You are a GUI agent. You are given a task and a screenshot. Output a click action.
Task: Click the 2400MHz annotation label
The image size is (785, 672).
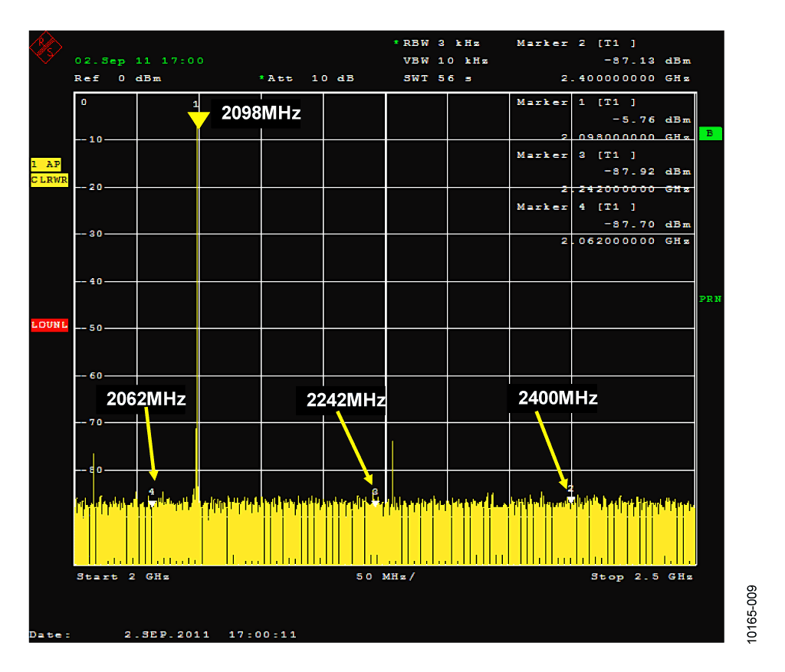(557, 398)
